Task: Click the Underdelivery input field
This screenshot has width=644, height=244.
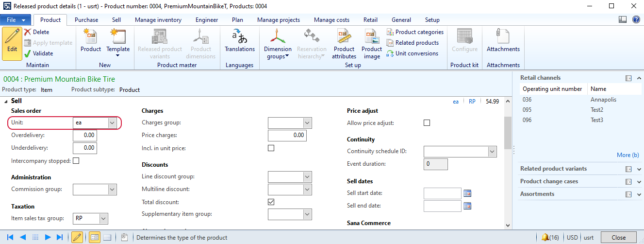Action: (x=84, y=148)
